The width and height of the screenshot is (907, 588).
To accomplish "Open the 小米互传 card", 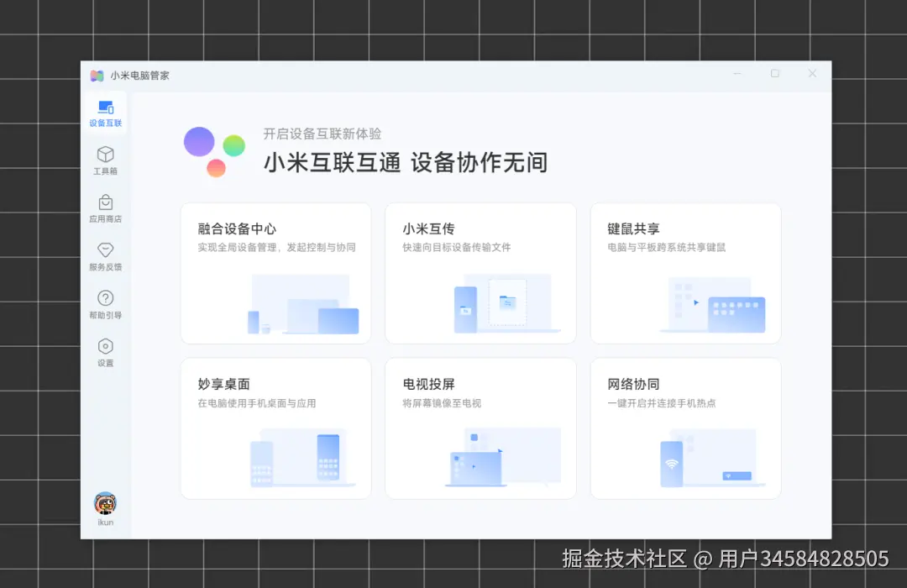I will [480, 273].
